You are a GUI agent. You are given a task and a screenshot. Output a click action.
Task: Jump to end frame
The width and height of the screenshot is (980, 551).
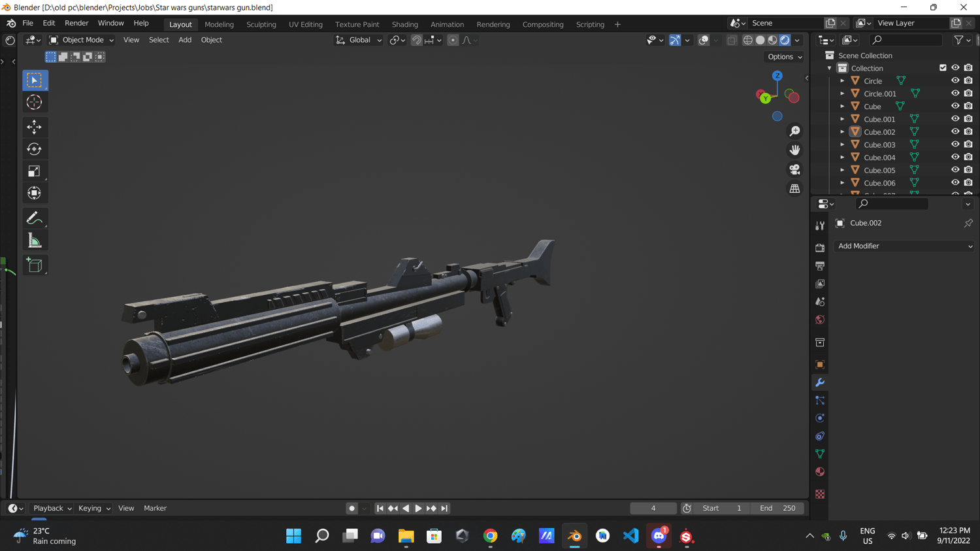(x=444, y=508)
